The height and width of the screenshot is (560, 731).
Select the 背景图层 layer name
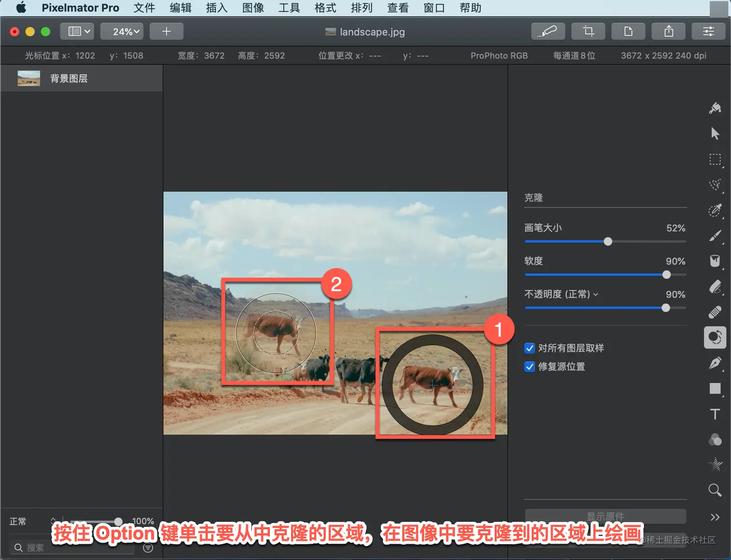pyautogui.click(x=69, y=78)
